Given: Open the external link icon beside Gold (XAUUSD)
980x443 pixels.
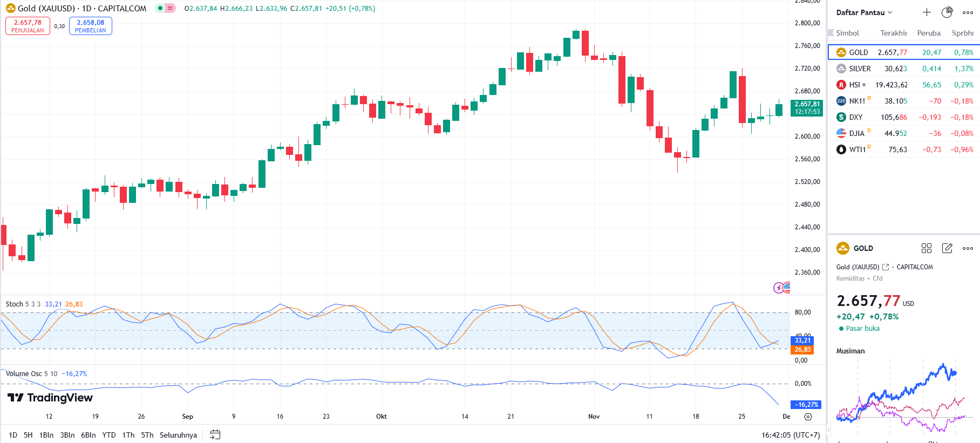Looking at the screenshot, I should (x=886, y=267).
